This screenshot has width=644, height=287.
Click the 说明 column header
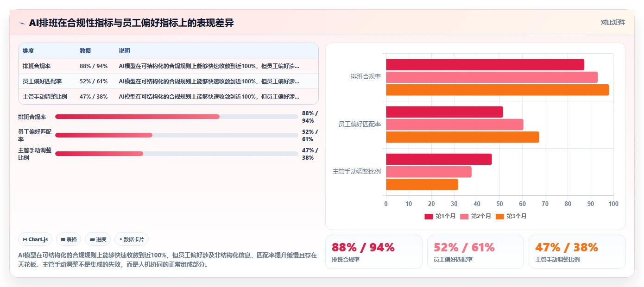[x=124, y=51]
